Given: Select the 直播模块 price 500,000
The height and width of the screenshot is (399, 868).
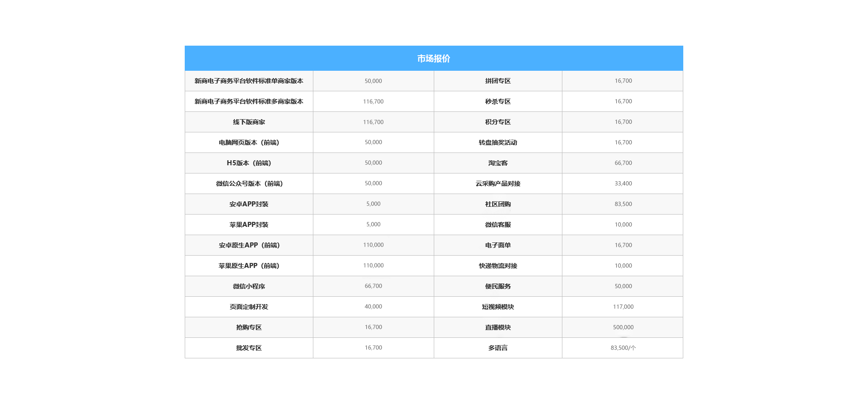Looking at the screenshot, I should click(623, 327).
